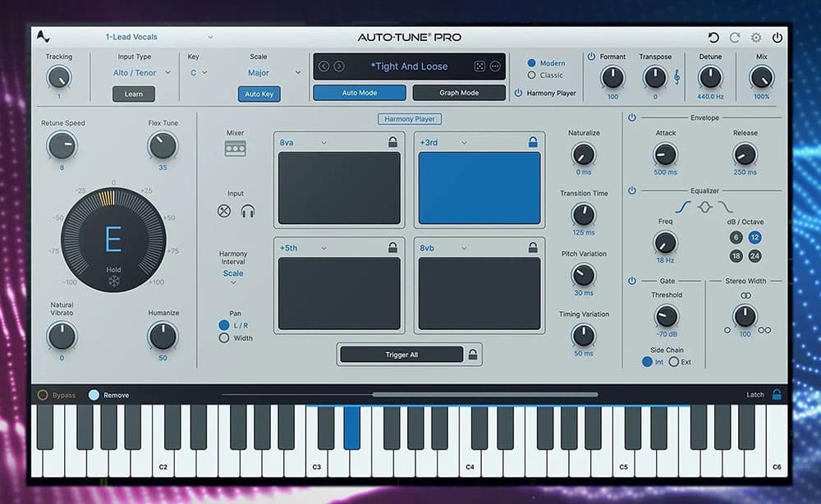Click the Learn button

point(134,94)
